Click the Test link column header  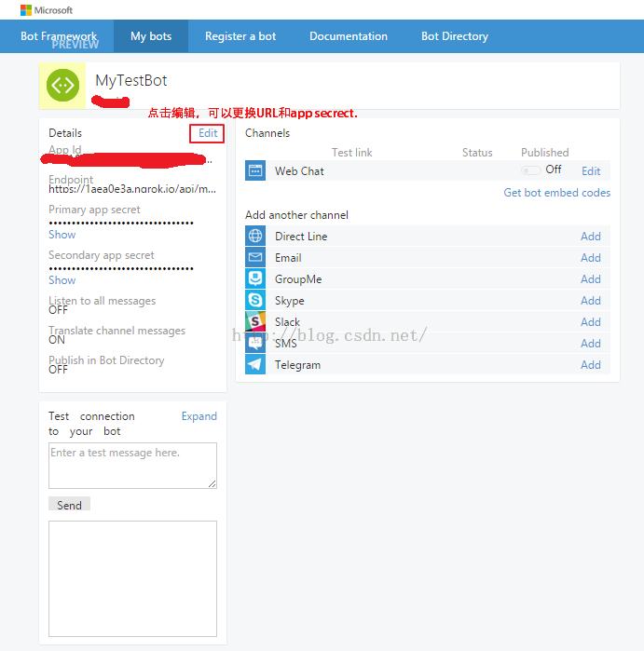pos(351,153)
